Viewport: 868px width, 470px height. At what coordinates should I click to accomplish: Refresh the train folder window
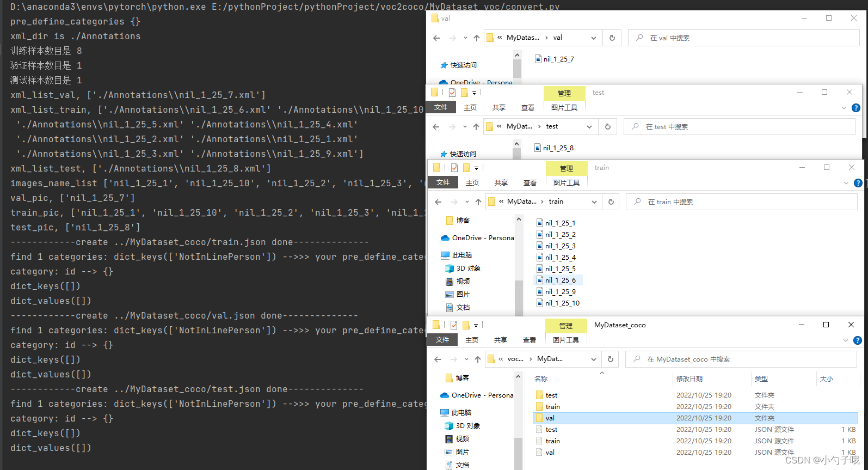[x=611, y=202]
